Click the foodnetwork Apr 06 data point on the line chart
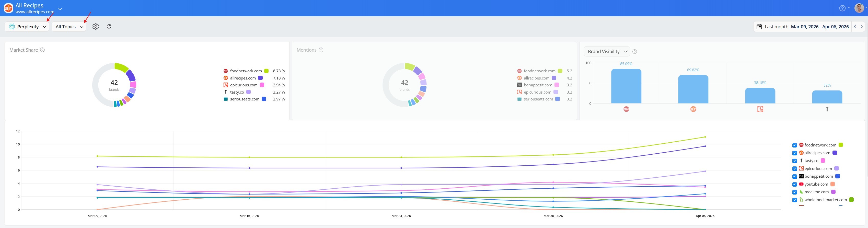The image size is (868, 228). point(705,137)
